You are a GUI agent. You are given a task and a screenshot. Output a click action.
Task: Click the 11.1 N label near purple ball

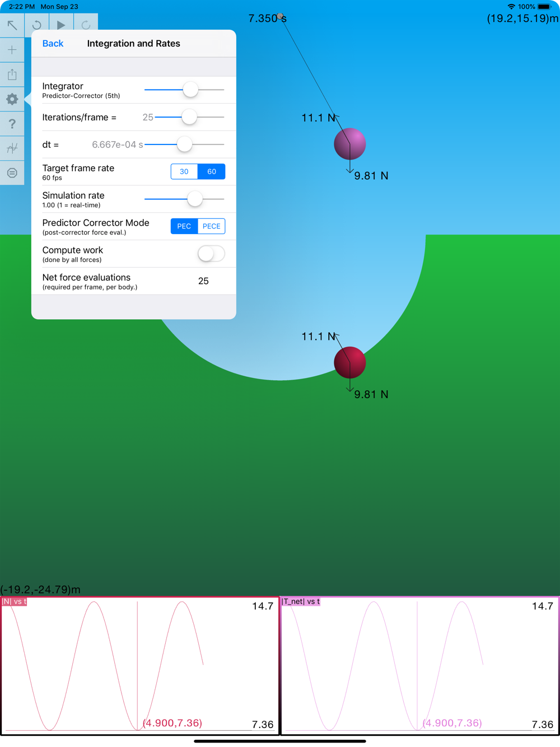pyautogui.click(x=319, y=118)
